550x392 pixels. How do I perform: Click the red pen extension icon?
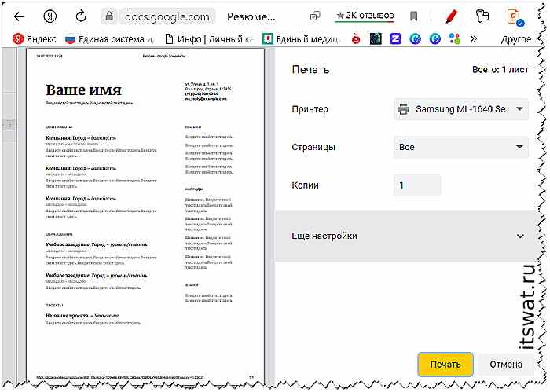point(451,16)
